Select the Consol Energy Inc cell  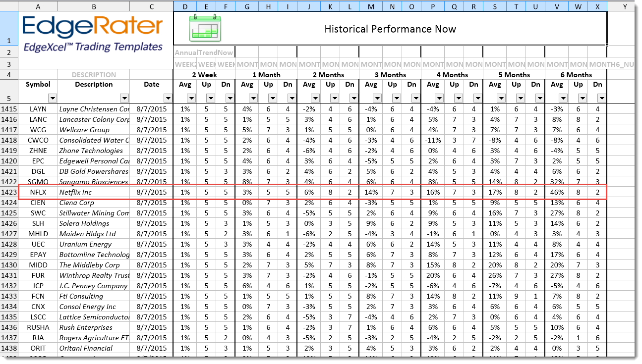pos(94,307)
